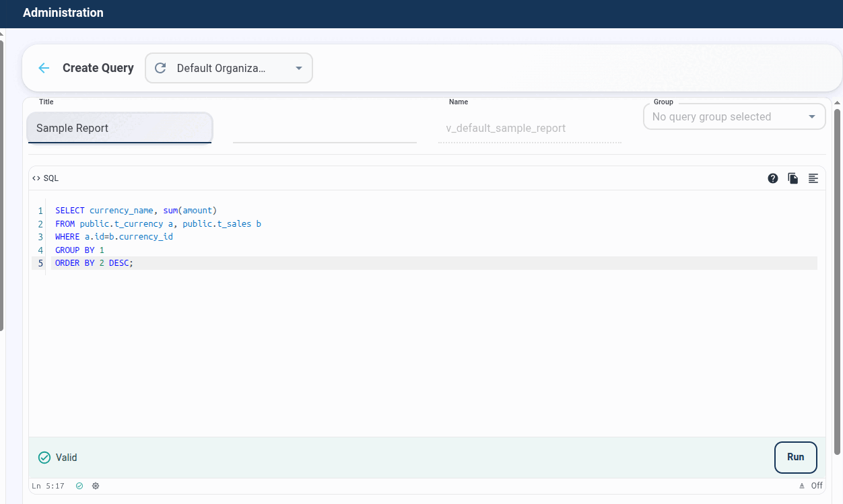Click the status bar validation check icon
The width and height of the screenshot is (843, 504).
[79, 486]
